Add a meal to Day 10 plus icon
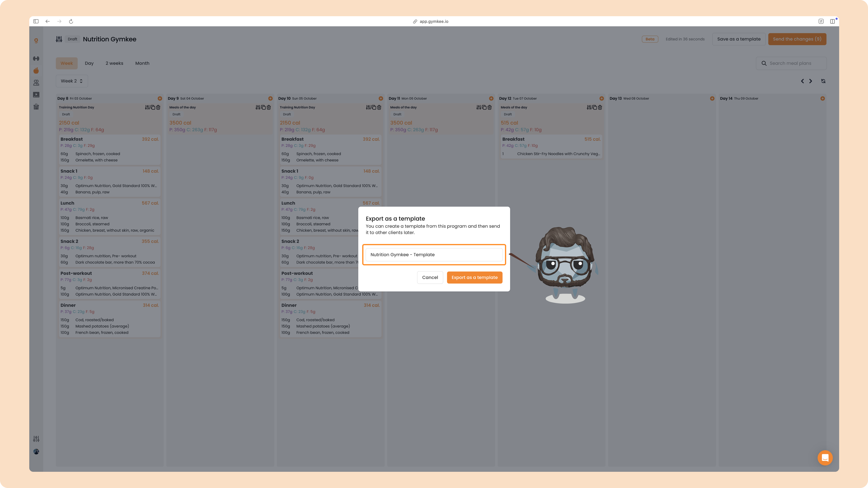 pyautogui.click(x=381, y=98)
